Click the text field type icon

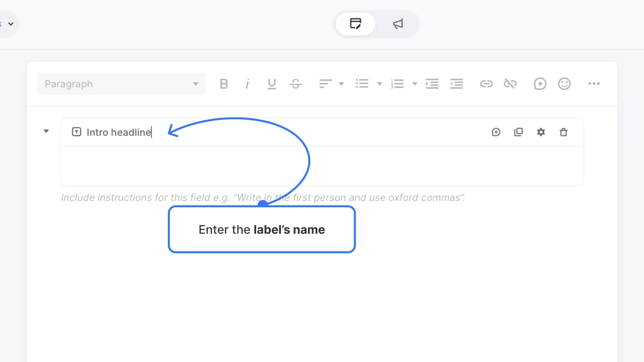[x=77, y=132]
